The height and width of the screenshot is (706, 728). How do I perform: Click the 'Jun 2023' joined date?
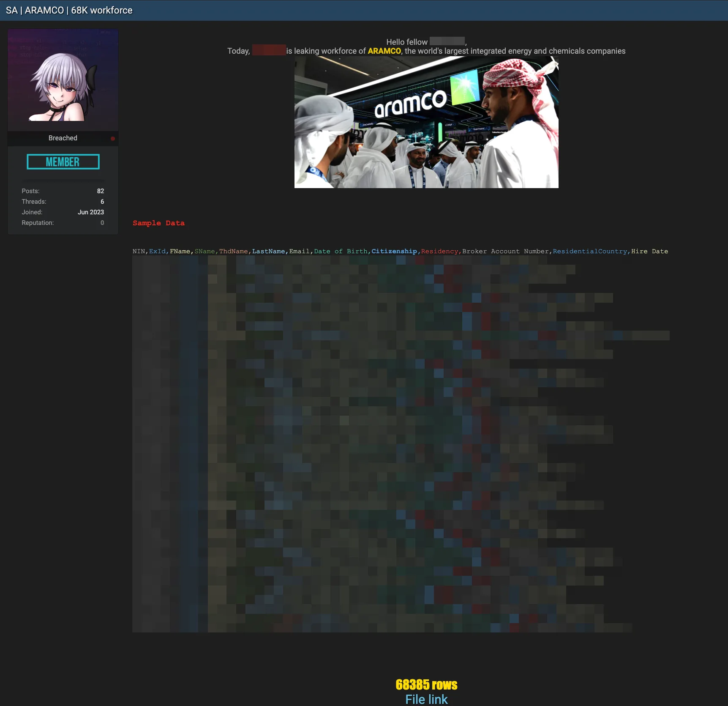(x=90, y=212)
